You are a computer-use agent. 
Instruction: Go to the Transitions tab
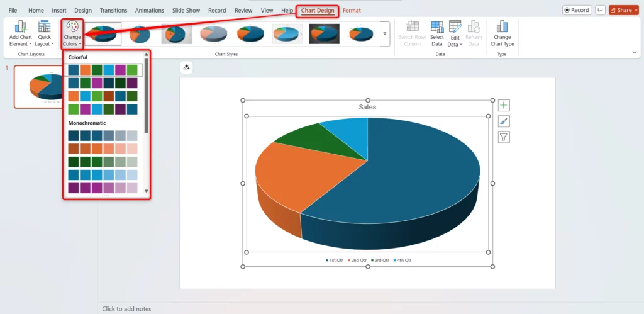tap(113, 11)
